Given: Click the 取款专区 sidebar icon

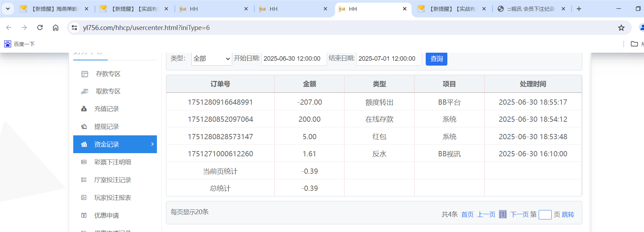Looking at the screenshot, I should 84,91.
